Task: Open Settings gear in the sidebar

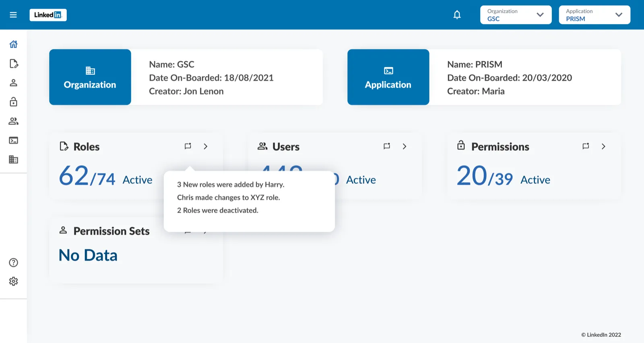Action: point(13,281)
